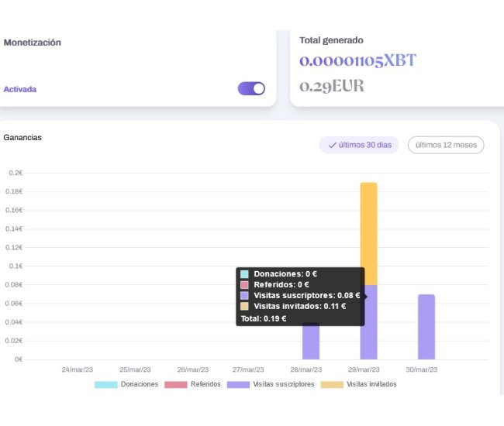This screenshot has height=426, width=504.
Task: Select the 30/mar/23 purple bar
Action: [x=426, y=327]
